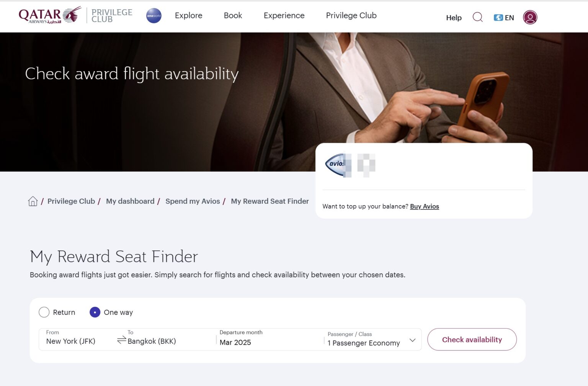Select the Return trip option
588x386 pixels.
44,312
